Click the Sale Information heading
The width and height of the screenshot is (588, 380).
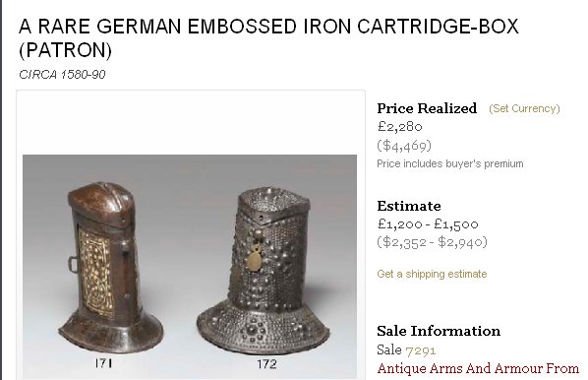tap(439, 331)
